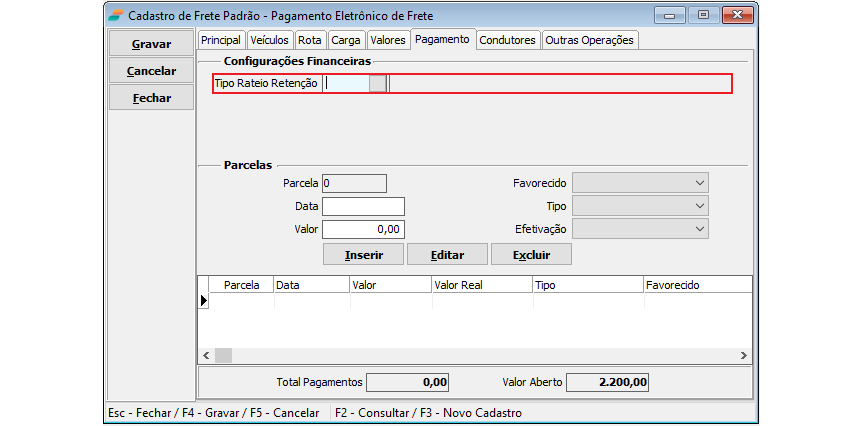The width and height of the screenshot is (862, 426).
Task: Select the Rota tab
Action: point(310,40)
